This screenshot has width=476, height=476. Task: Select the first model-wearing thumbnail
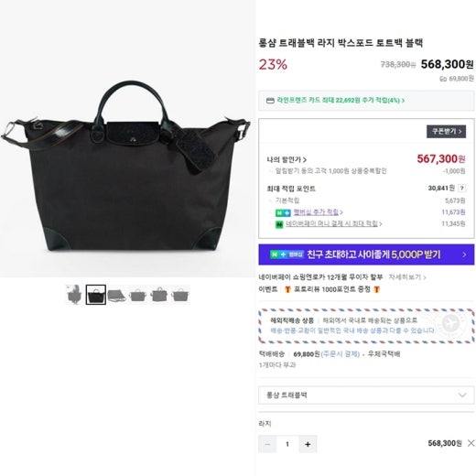(74, 295)
